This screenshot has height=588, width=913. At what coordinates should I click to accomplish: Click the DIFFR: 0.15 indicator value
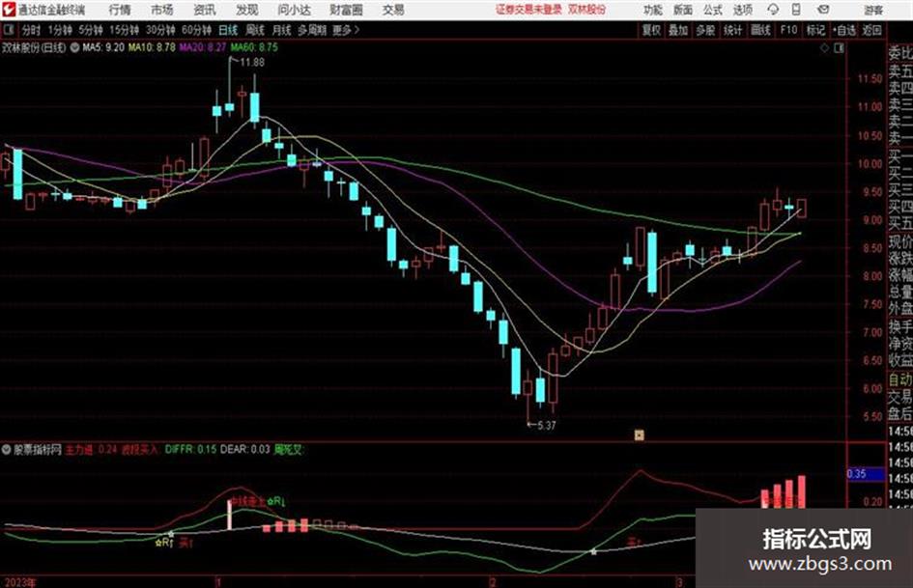pyautogui.click(x=190, y=449)
